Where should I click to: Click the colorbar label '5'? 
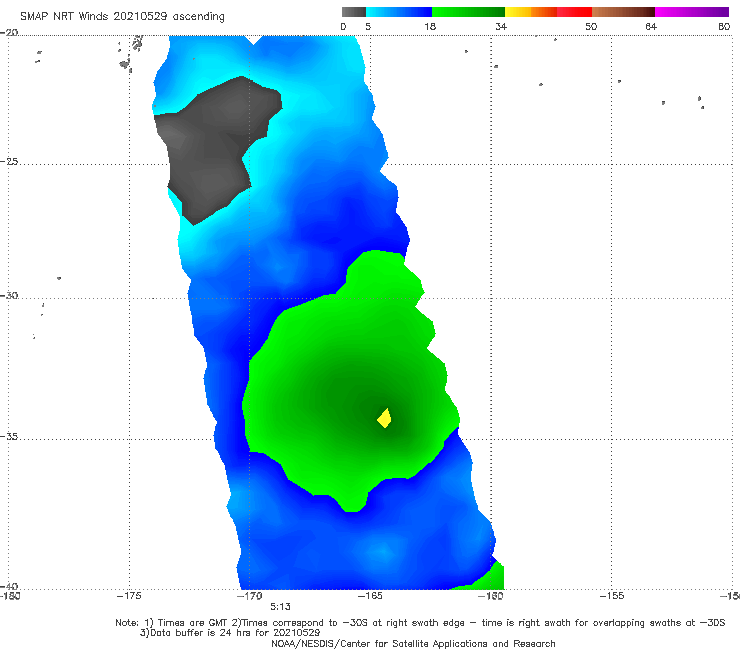coord(368,27)
